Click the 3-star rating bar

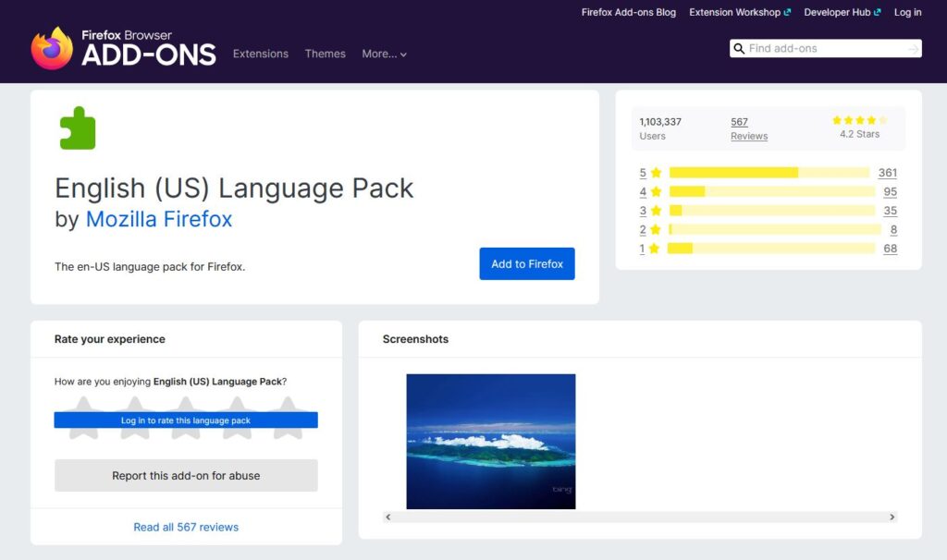(772, 211)
